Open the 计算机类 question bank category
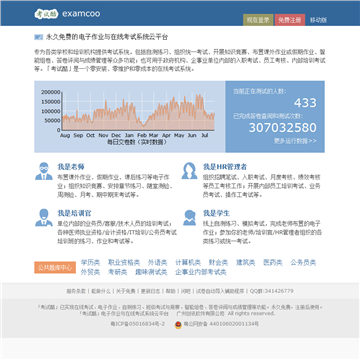 coord(188,263)
